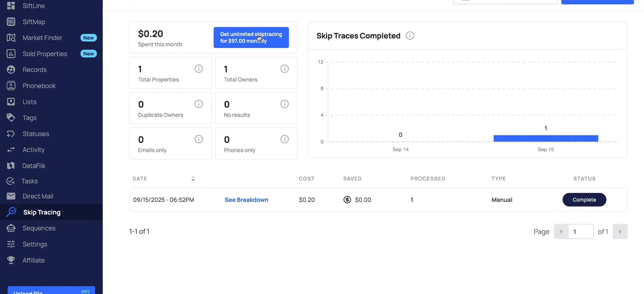Click the $0.20 Spent this month amount
The width and height of the screenshot is (644, 294).
pos(151,34)
